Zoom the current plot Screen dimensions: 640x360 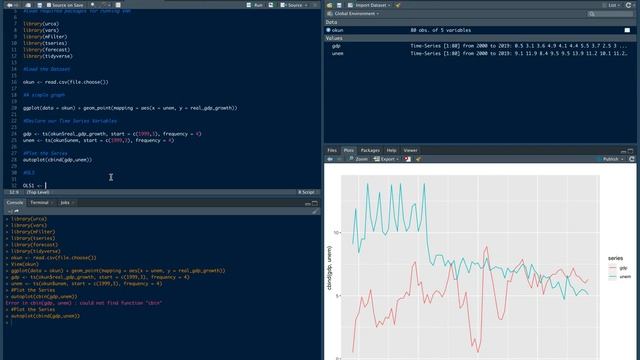tap(358, 159)
